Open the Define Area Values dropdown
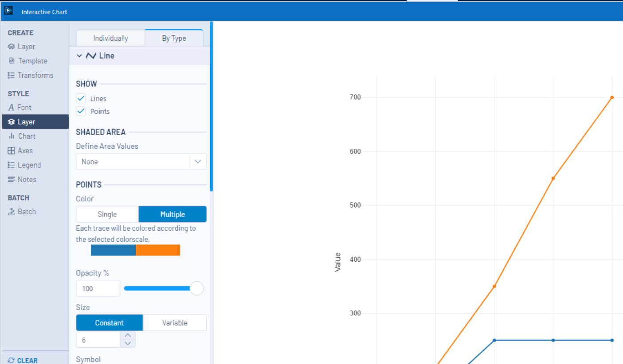The height and width of the screenshot is (364, 623). (x=198, y=162)
